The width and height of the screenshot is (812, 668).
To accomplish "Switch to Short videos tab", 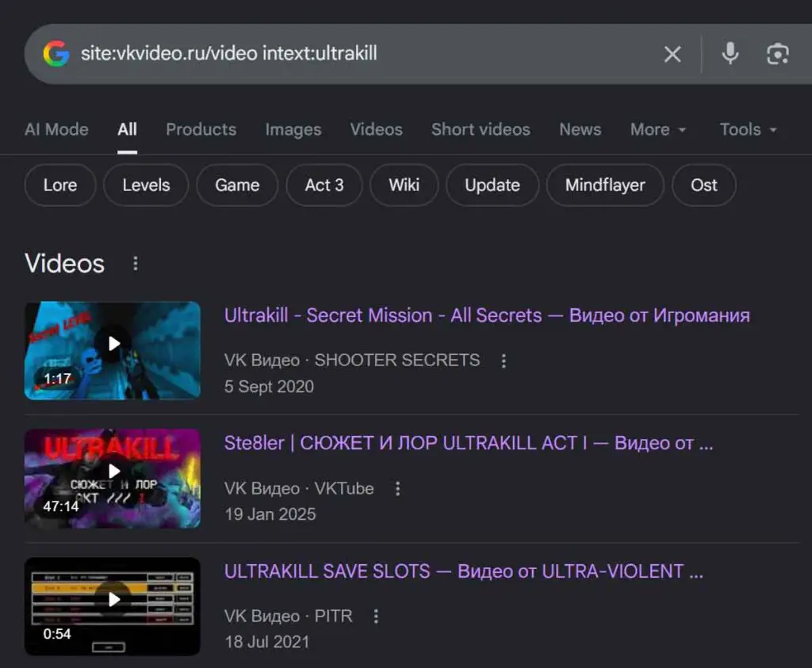I will (x=481, y=129).
